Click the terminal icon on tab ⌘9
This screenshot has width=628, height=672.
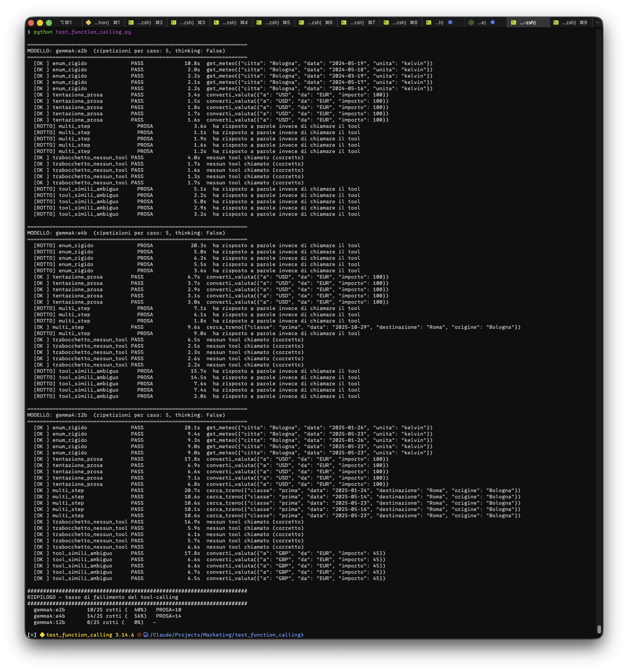[x=556, y=22]
